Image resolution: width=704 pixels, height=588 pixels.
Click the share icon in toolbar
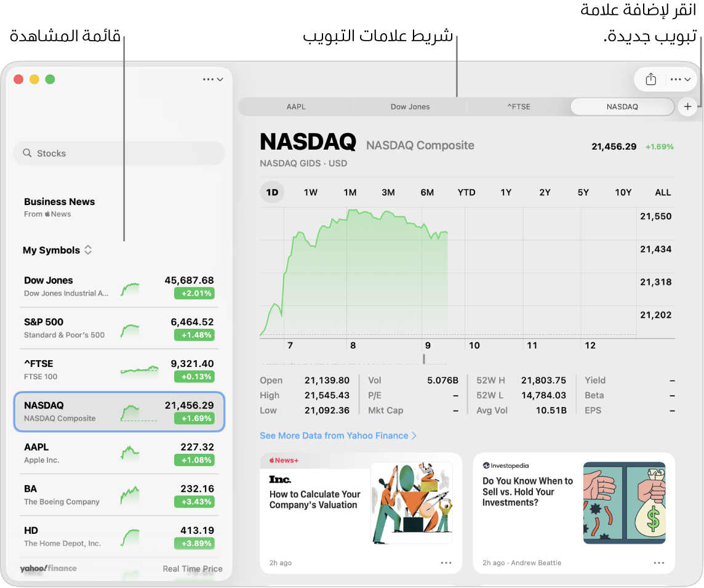click(x=650, y=79)
